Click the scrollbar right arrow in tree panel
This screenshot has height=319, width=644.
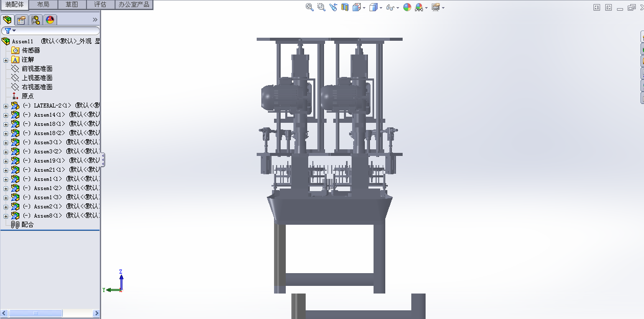[x=96, y=313]
